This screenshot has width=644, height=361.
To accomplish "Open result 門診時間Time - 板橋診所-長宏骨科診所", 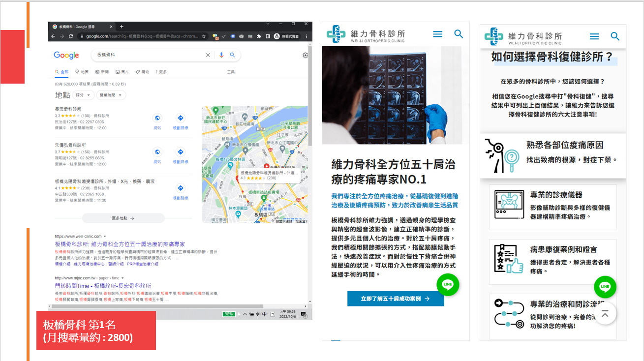I will tap(103, 286).
